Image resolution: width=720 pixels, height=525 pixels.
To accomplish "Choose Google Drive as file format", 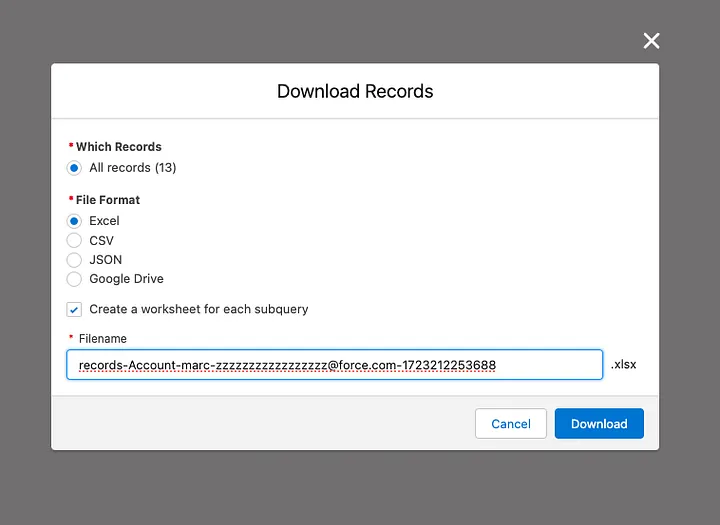I will coord(74,279).
